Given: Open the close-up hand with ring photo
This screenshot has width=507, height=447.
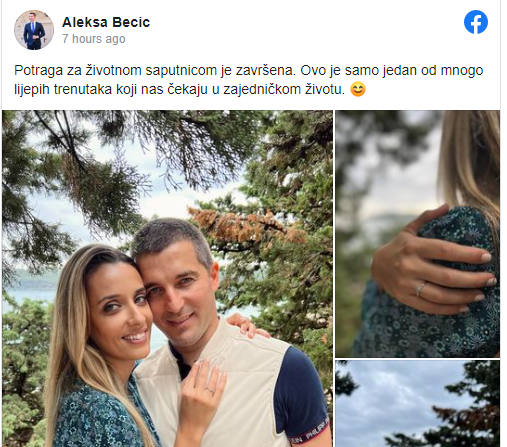Looking at the screenshot, I should click(x=417, y=234).
